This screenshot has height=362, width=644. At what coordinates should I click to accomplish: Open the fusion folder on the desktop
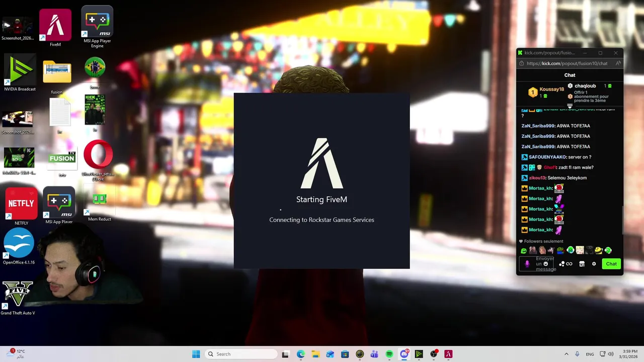(57, 77)
